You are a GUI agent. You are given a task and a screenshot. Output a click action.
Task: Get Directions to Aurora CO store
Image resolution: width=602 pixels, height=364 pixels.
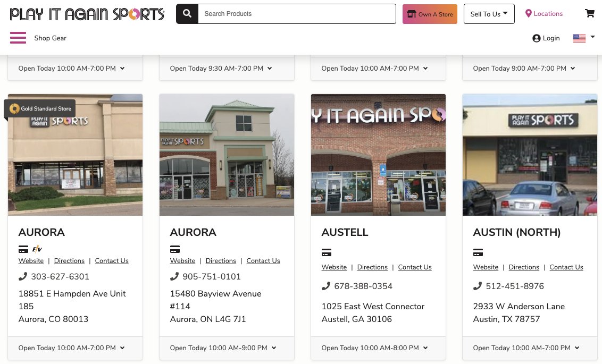[69, 261]
